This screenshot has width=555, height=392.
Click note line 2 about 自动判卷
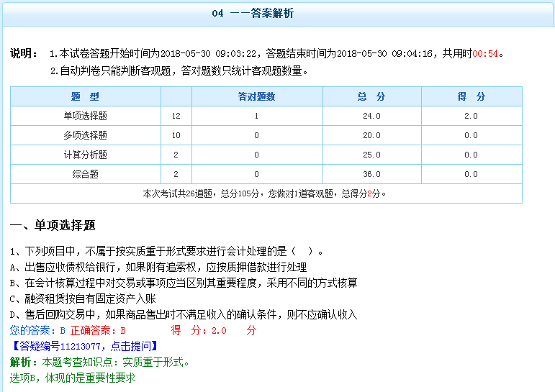pyautogui.click(x=179, y=71)
